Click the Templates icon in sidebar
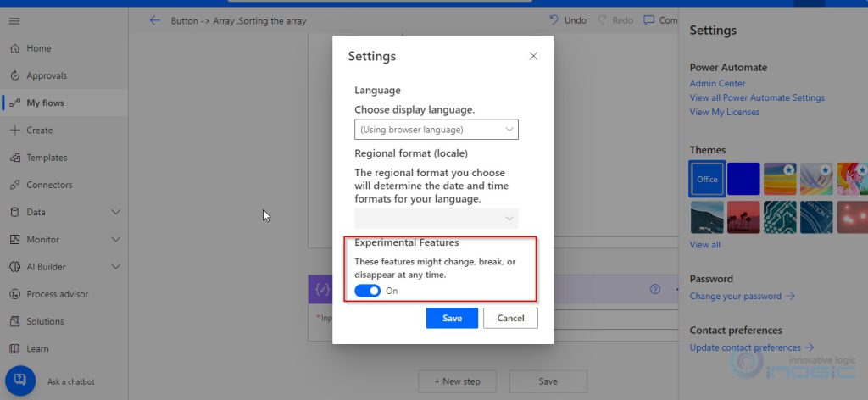Image resolution: width=868 pixels, height=400 pixels. pyautogui.click(x=14, y=158)
